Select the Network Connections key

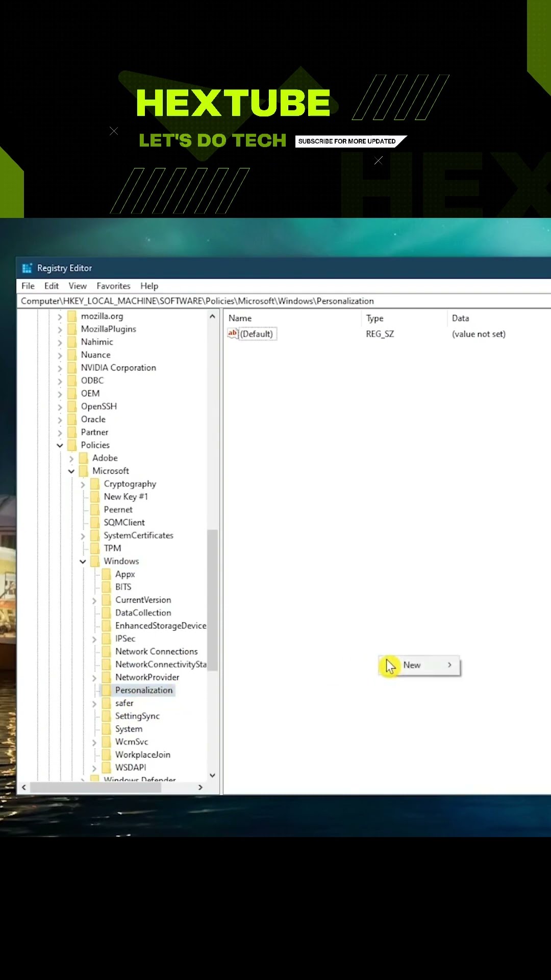[x=156, y=651]
